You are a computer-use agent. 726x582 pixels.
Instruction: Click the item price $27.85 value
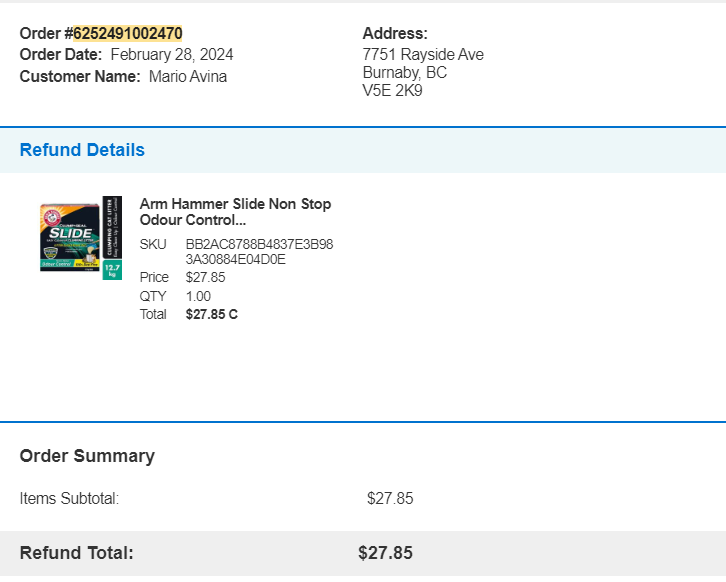pos(206,277)
